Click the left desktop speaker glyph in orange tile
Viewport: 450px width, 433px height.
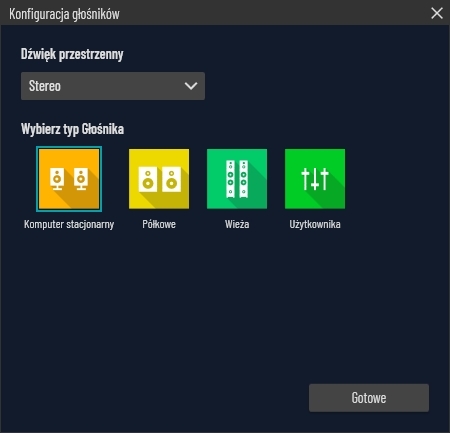(57, 179)
